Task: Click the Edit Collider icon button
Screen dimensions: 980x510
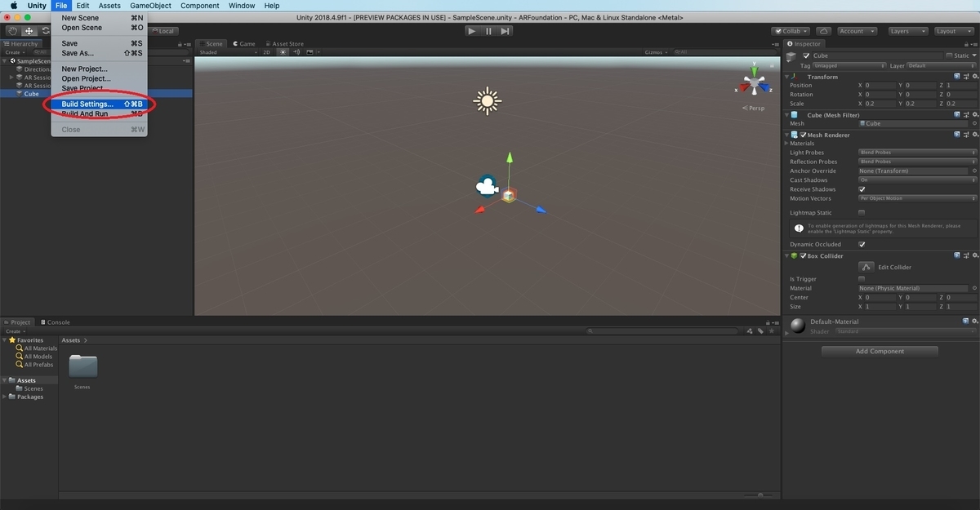Action: point(866,267)
